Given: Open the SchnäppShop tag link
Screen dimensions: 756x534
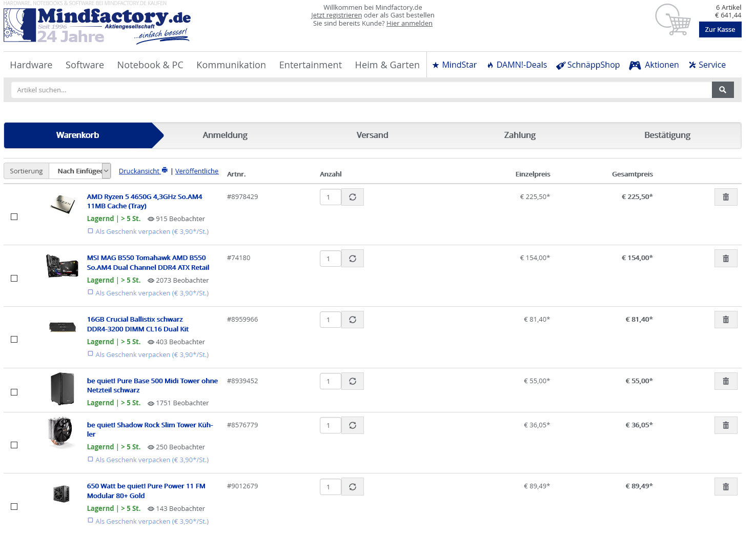Looking at the screenshot, I should click(x=588, y=65).
